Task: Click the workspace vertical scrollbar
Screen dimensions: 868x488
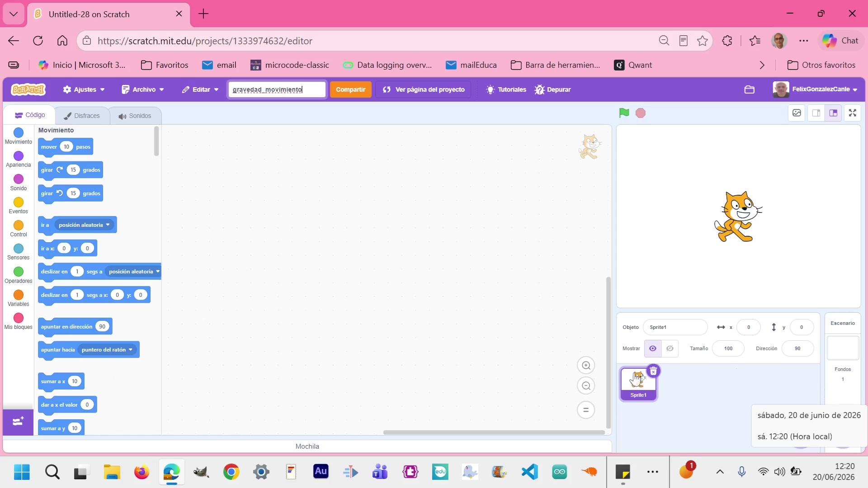Action: point(609,352)
